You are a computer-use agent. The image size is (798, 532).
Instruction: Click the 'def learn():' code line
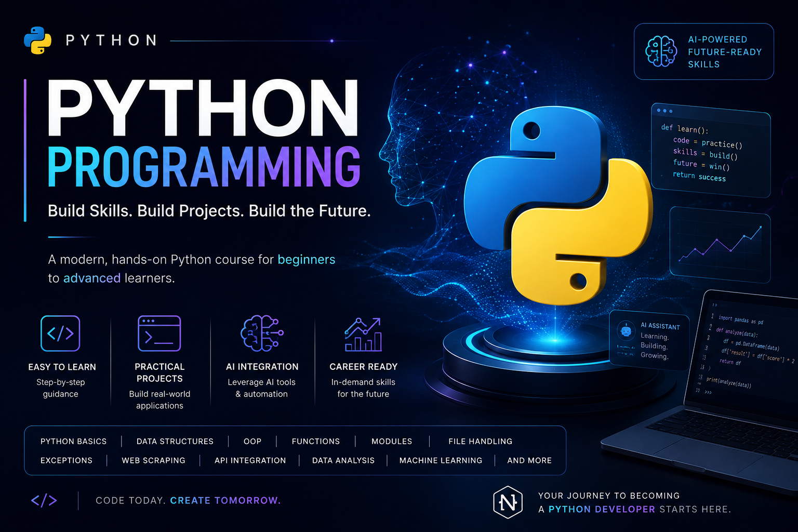(x=685, y=129)
